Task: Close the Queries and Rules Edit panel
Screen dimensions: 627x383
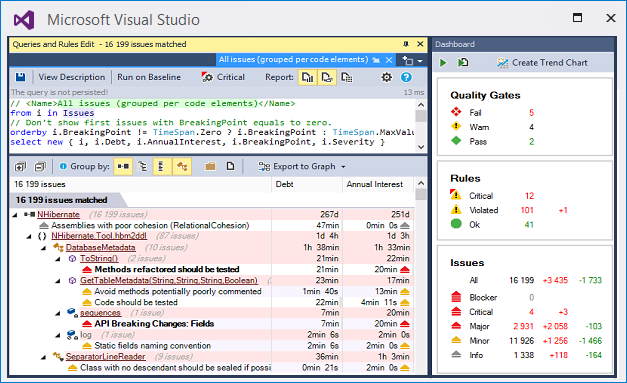Action: click(x=420, y=44)
